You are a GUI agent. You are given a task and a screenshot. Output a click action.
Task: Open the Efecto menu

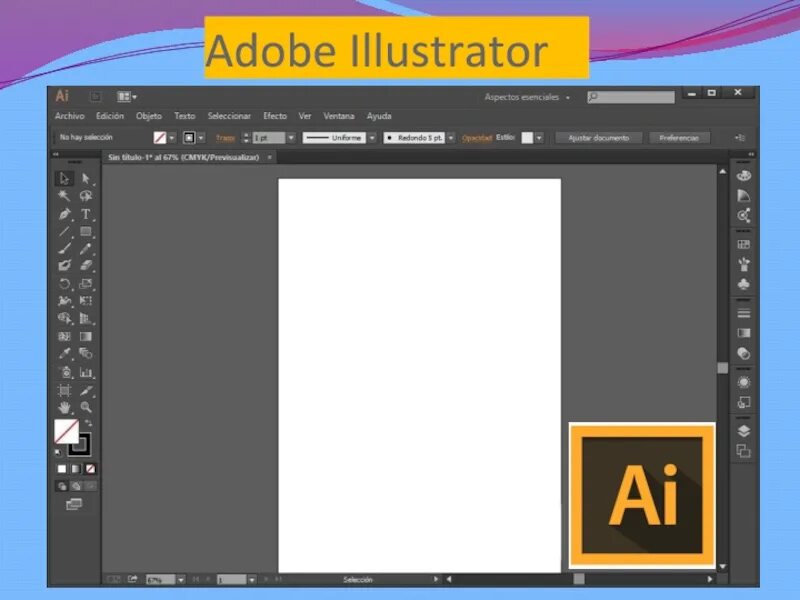(x=274, y=116)
